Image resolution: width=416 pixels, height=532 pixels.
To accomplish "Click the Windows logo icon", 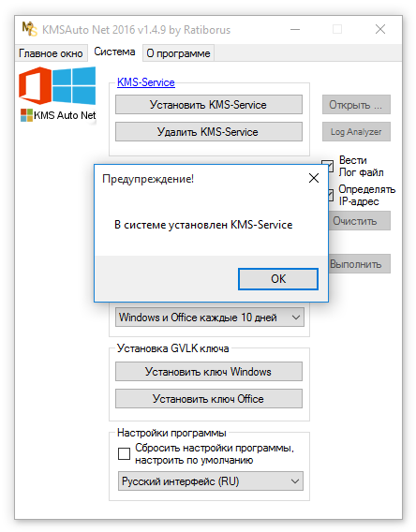I will [74, 85].
